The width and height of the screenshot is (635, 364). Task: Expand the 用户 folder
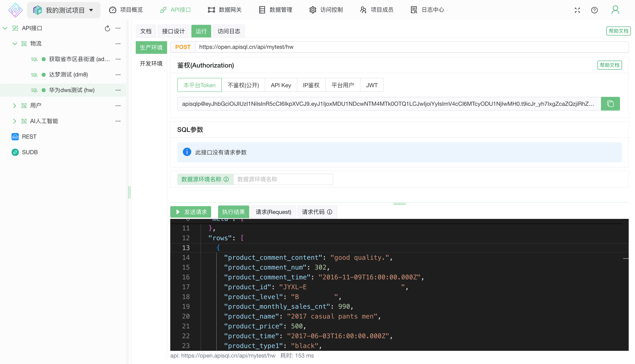click(14, 106)
